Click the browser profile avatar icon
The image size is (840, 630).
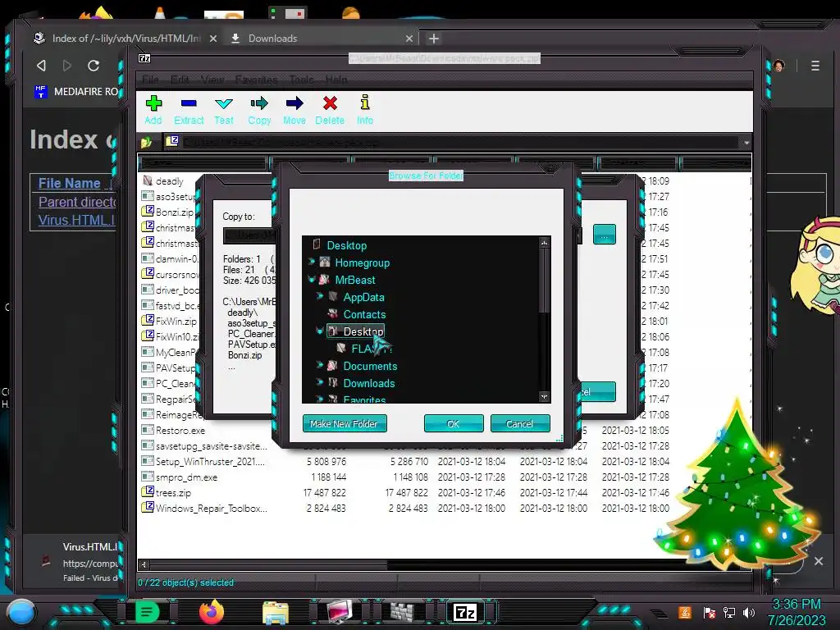click(779, 66)
